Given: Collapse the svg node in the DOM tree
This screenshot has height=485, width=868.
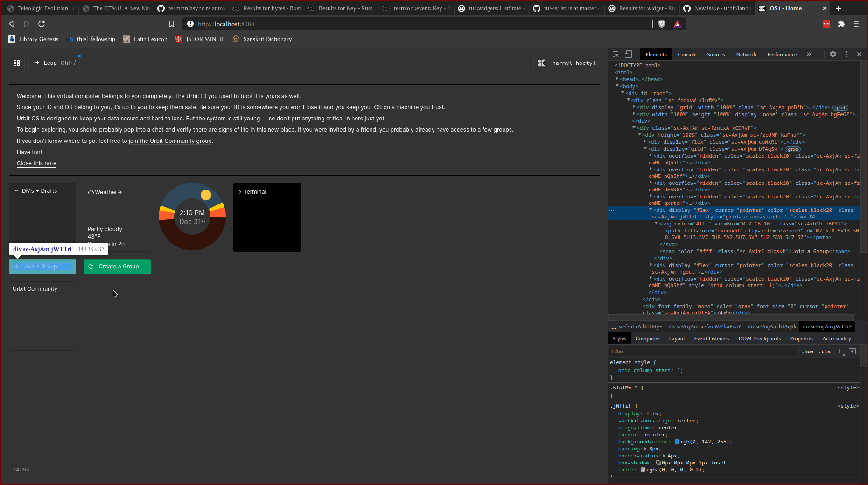Looking at the screenshot, I should 656,223.
